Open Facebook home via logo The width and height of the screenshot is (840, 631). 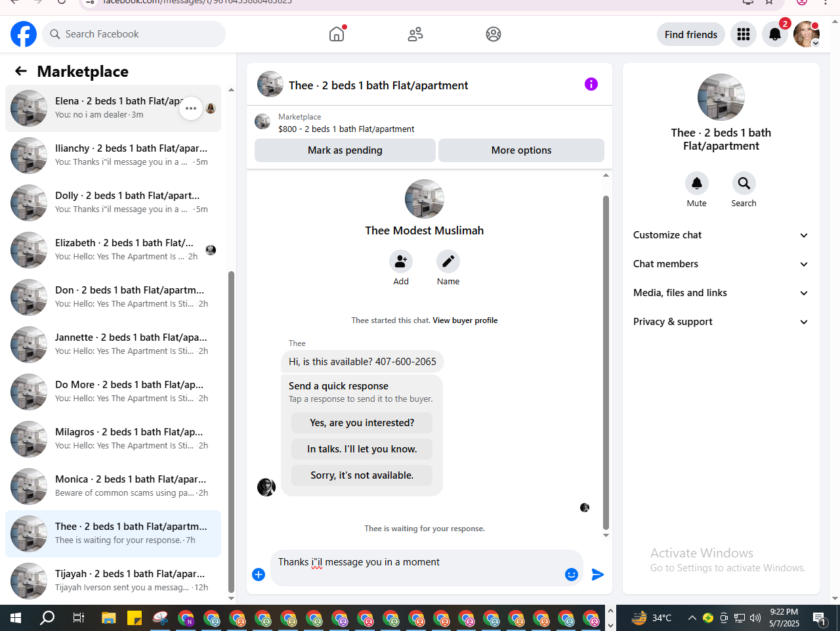(x=24, y=34)
